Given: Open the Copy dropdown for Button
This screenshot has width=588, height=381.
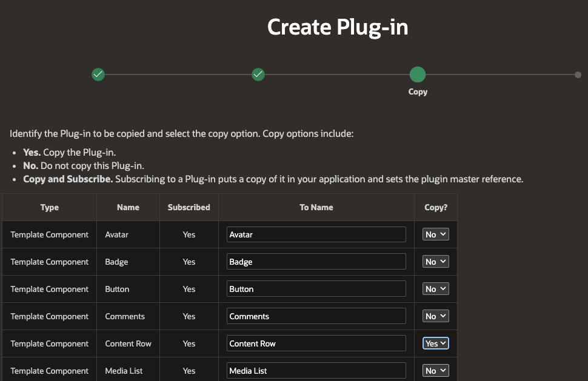Looking at the screenshot, I should tap(435, 289).
